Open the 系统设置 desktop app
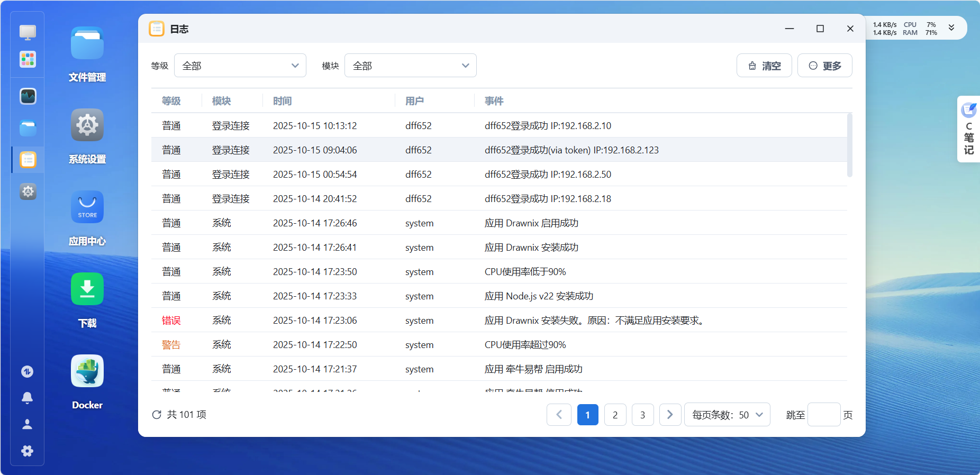The width and height of the screenshot is (980, 475). [x=87, y=126]
